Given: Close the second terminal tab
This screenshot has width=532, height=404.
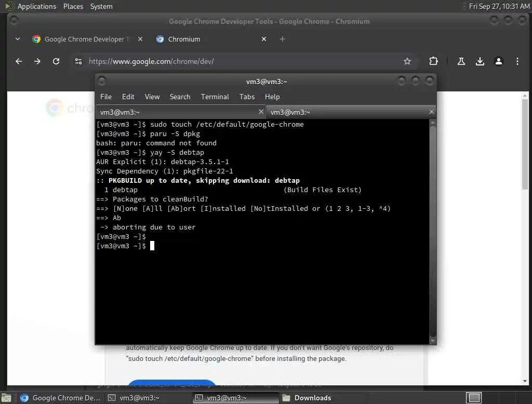Looking at the screenshot, I should pyautogui.click(x=431, y=112).
